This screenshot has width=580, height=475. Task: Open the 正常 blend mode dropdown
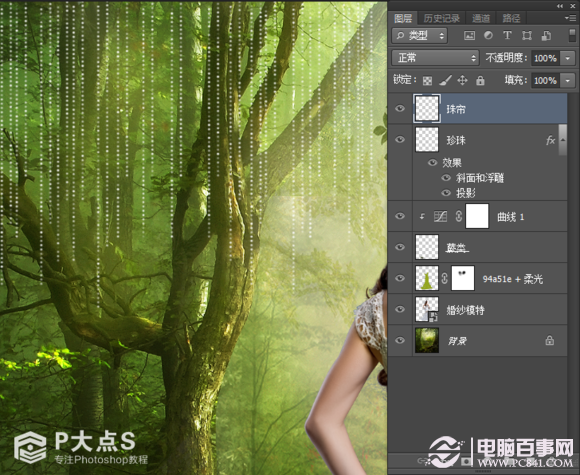coord(435,58)
